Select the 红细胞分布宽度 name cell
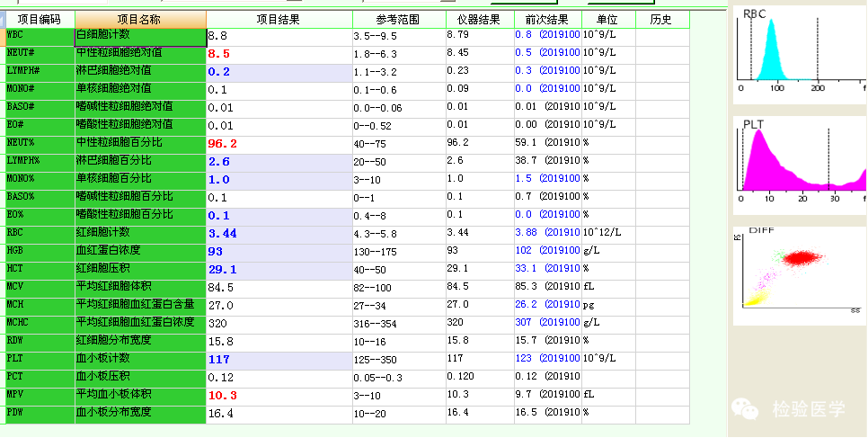 pos(140,343)
